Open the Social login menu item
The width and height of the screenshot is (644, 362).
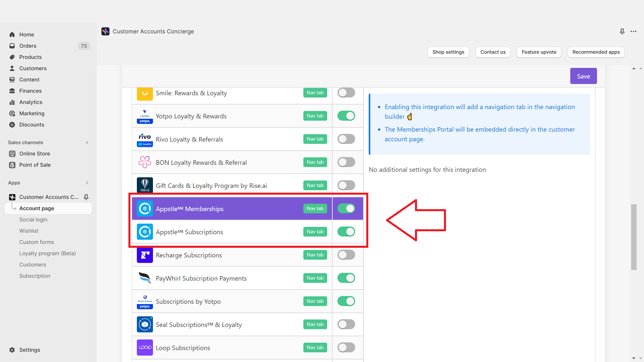[x=33, y=220]
